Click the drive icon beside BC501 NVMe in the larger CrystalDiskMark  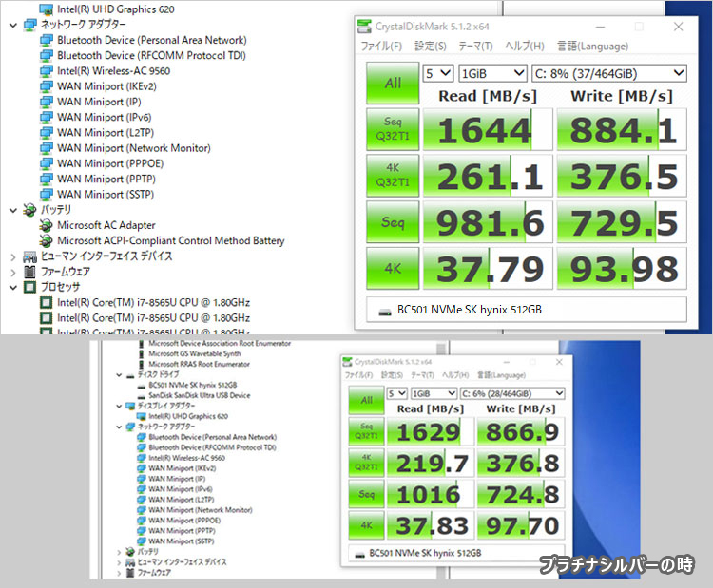(385, 313)
